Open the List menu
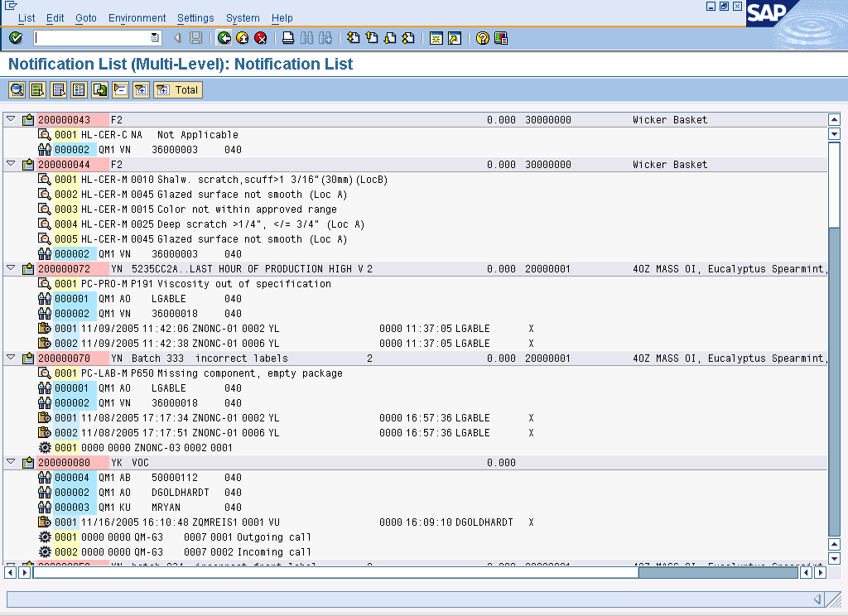 tap(26, 18)
